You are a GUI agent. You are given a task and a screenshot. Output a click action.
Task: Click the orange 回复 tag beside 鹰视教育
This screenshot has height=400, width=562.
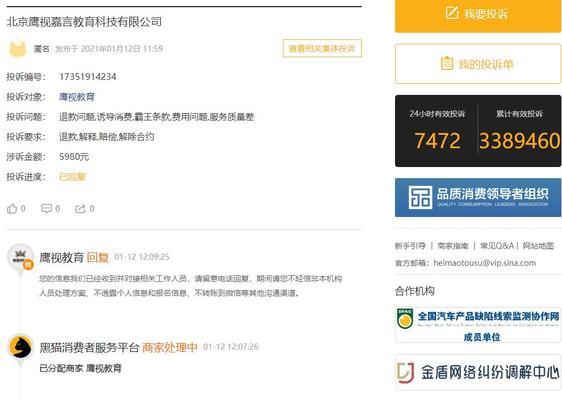(x=97, y=257)
